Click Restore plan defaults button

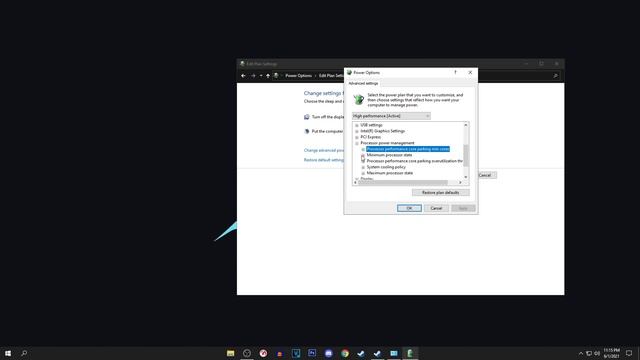pos(440,192)
